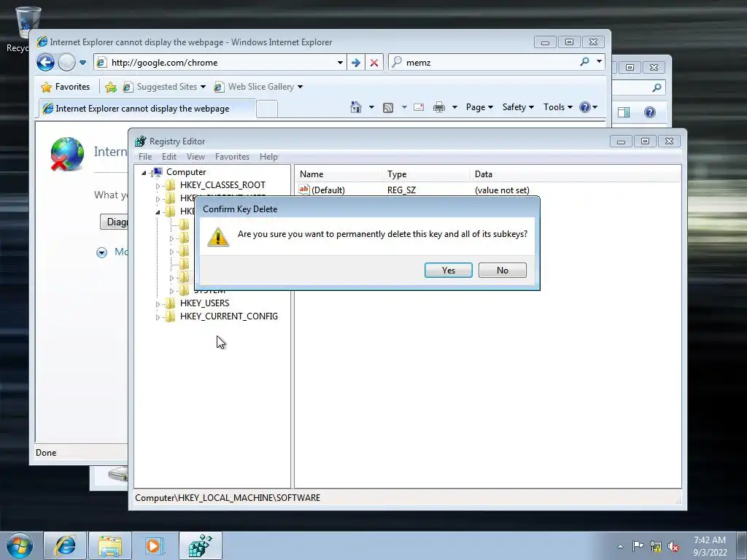Expand the HKEY_CURRENT_CONFIG key
The height and width of the screenshot is (560, 747).
(x=158, y=317)
